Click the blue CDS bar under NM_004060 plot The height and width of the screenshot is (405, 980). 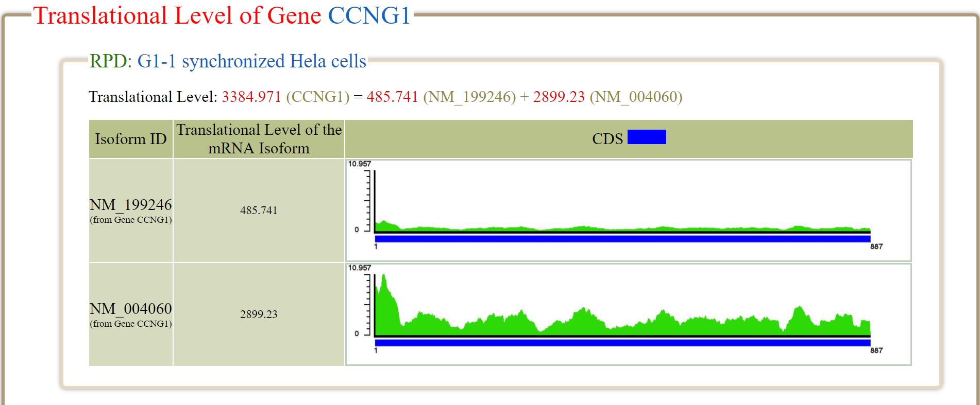point(622,343)
